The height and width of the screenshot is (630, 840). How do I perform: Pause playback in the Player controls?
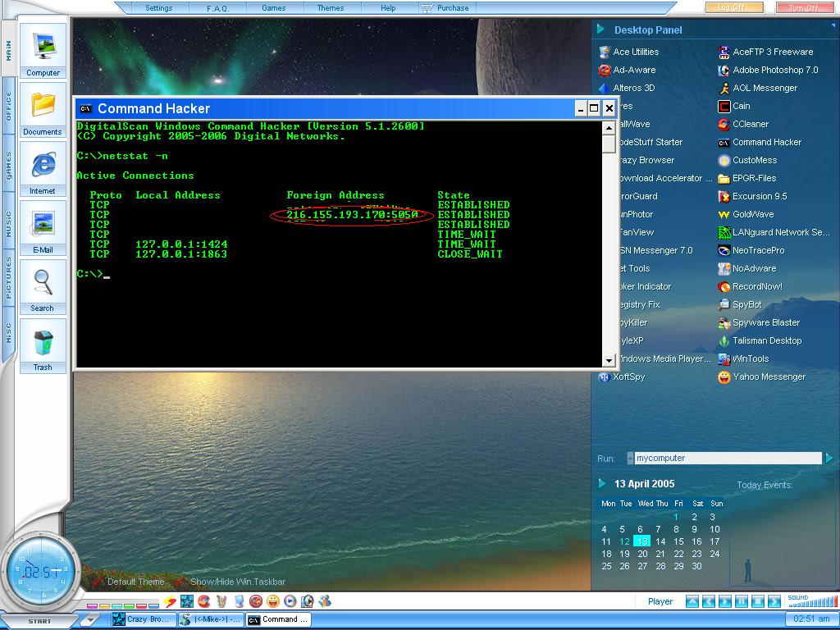742,602
